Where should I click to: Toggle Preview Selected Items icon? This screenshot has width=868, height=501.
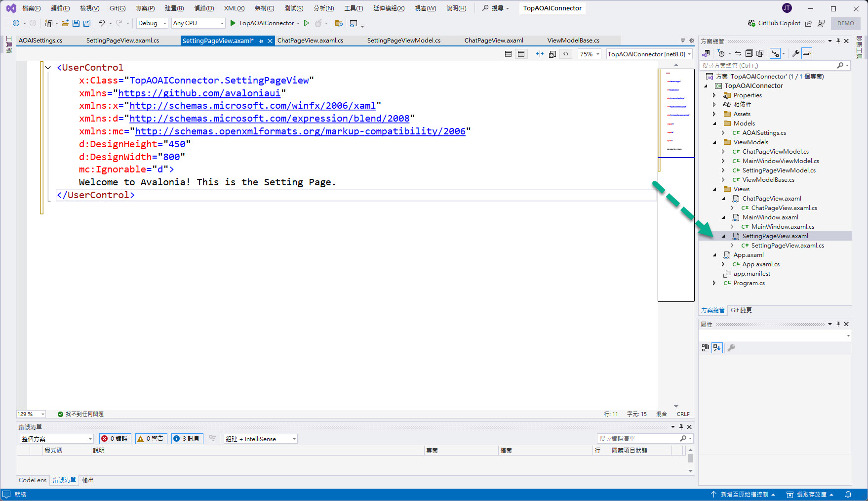(807, 53)
